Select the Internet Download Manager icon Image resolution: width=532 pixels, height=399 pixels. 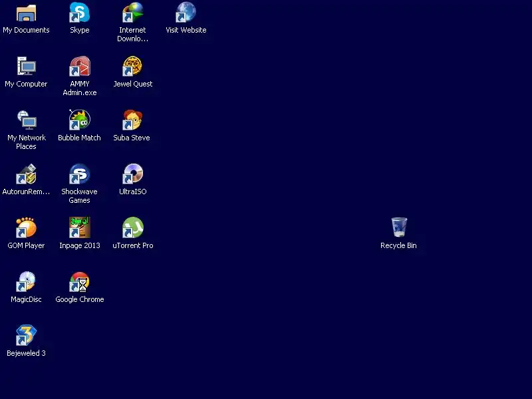point(132,13)
